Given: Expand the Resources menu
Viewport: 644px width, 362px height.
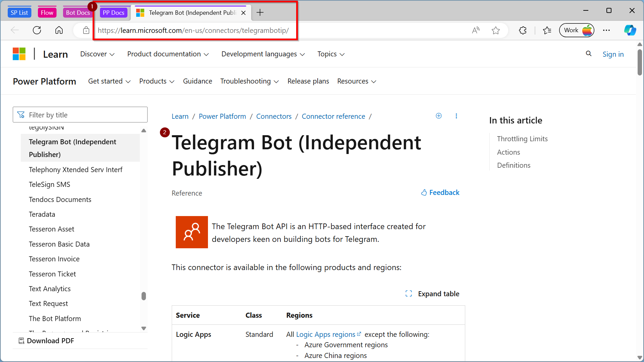Looking at the screenshot, I should tap(357, 81).
